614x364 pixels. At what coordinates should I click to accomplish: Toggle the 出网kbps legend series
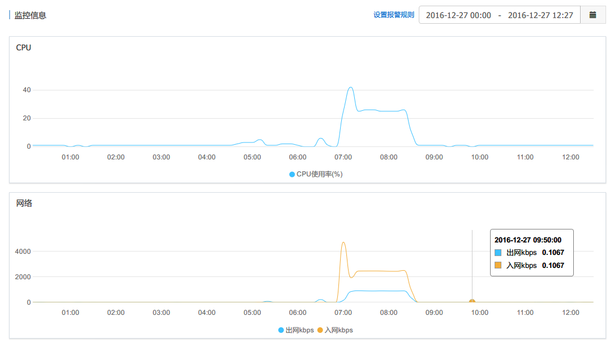coord(299,330)
